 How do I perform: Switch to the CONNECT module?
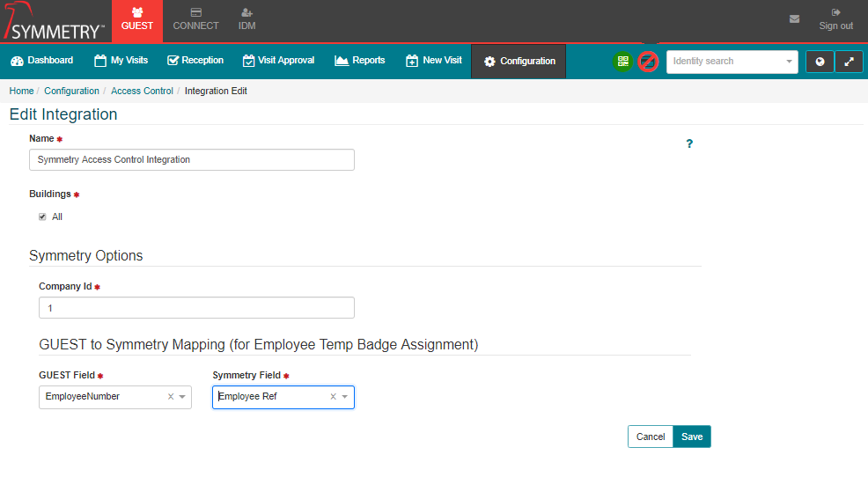(196, 20)
